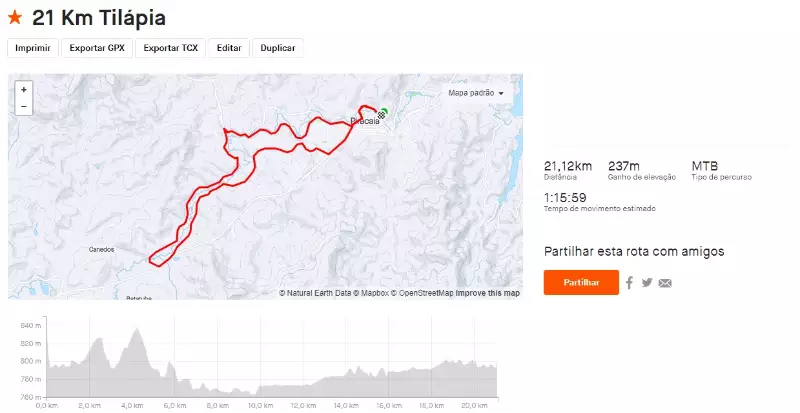Click the elevation profile peak near 4 km
Viewport: 800px width, 413px height.
[133, 331]
